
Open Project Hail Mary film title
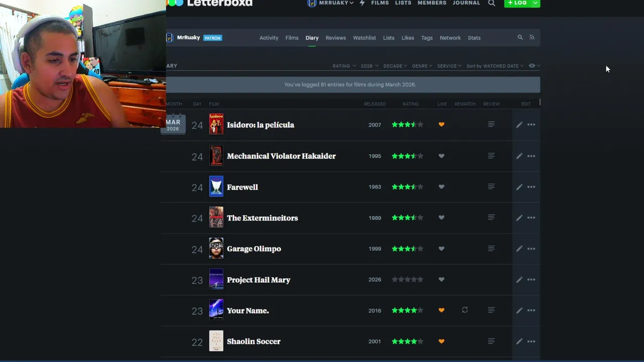pos(259,280)
